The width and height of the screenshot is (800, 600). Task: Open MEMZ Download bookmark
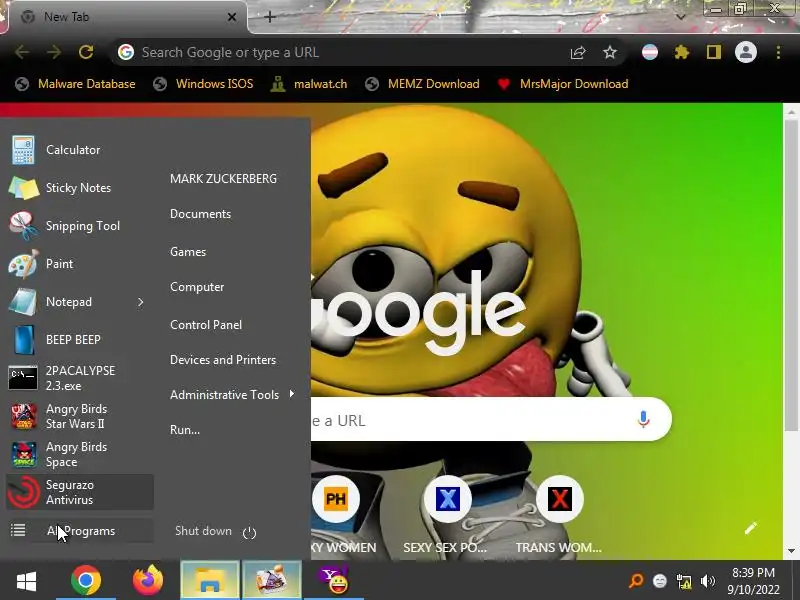coord(423,84)
